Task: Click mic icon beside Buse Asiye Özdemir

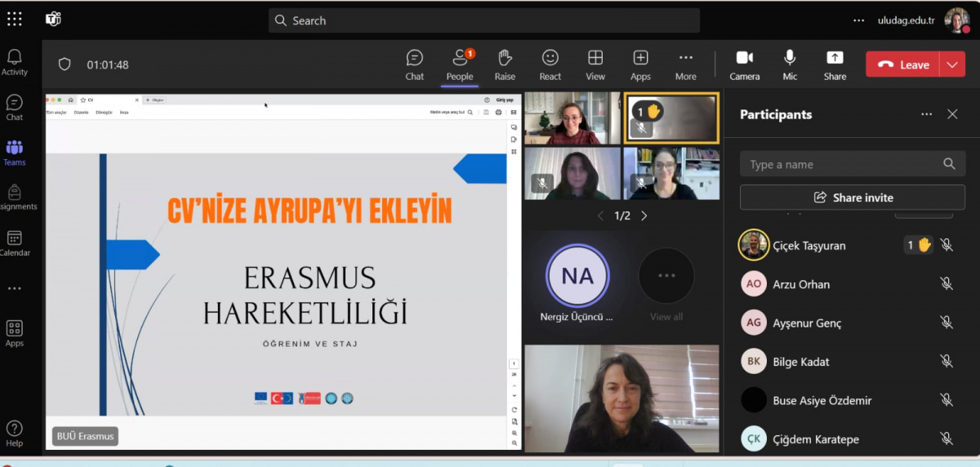Action: [947, 400]
